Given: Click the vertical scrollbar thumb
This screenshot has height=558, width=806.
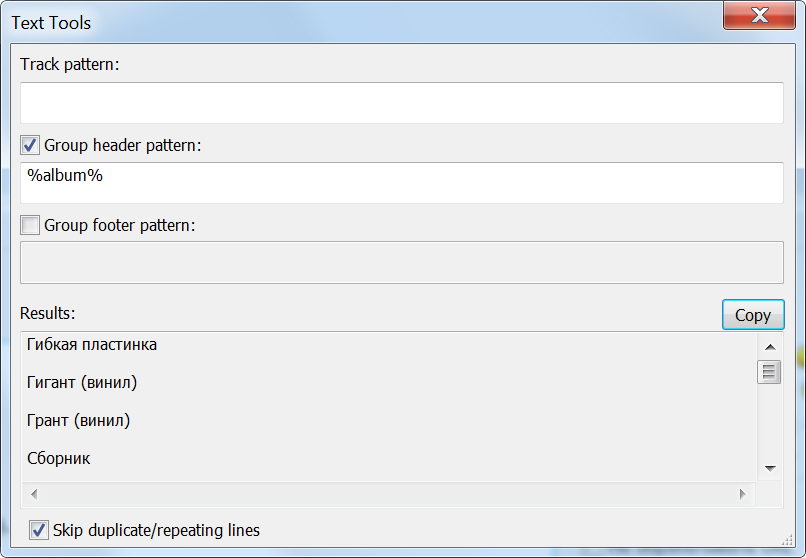Looking at the screenshot, I should click(x=769, y=373).
